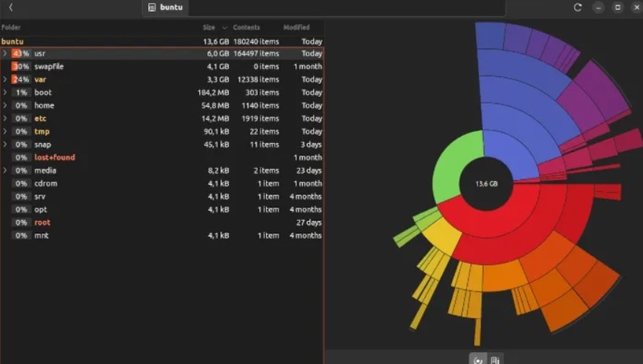Minimize the disk analyzer window

[x=598, y=7]
